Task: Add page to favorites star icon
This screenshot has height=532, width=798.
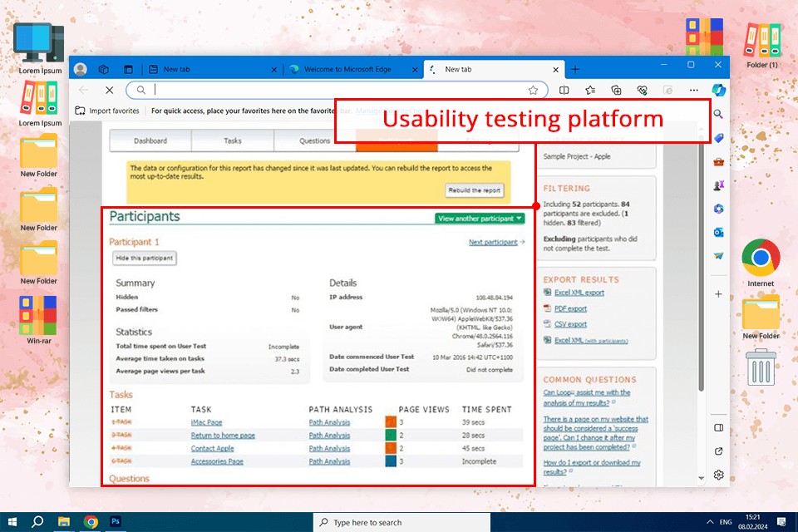Action: [533, 90]
